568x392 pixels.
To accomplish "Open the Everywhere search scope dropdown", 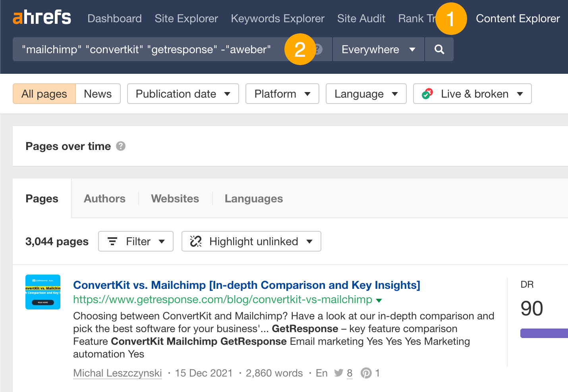I will [x=377, y=49].
